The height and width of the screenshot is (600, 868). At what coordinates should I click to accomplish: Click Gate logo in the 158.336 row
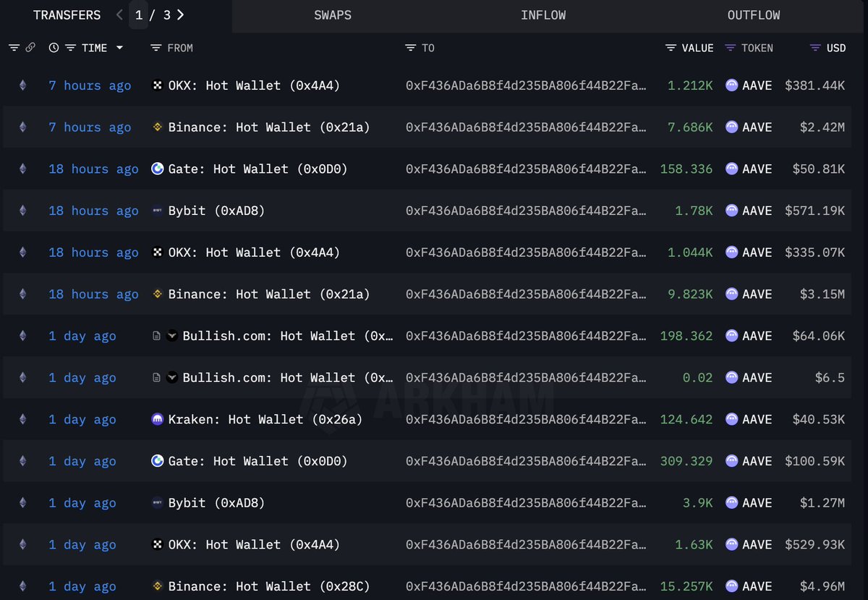[x=157, y=169]
